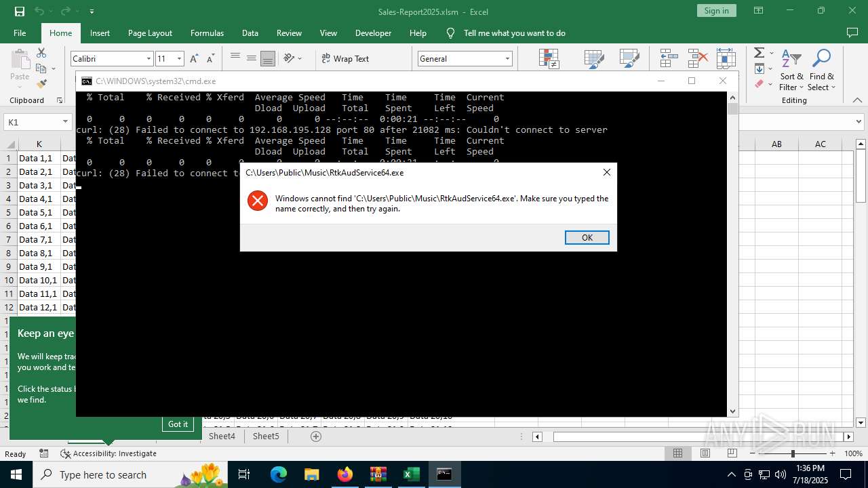Open the font size dropdown showing 11

click(179, 58)
